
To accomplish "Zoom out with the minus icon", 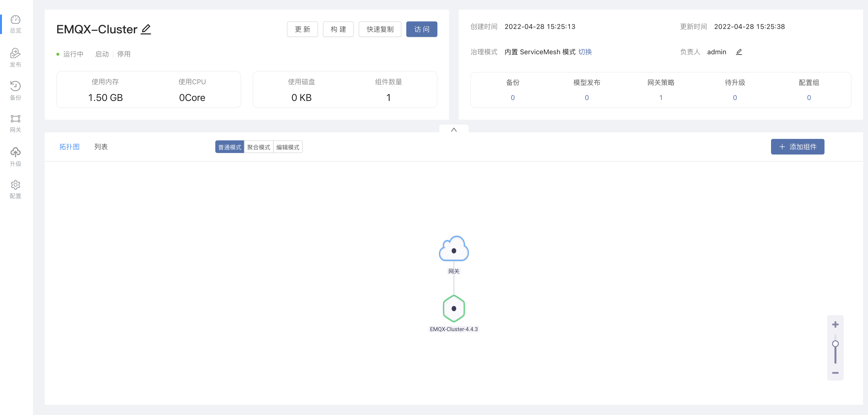I will 835,373.
